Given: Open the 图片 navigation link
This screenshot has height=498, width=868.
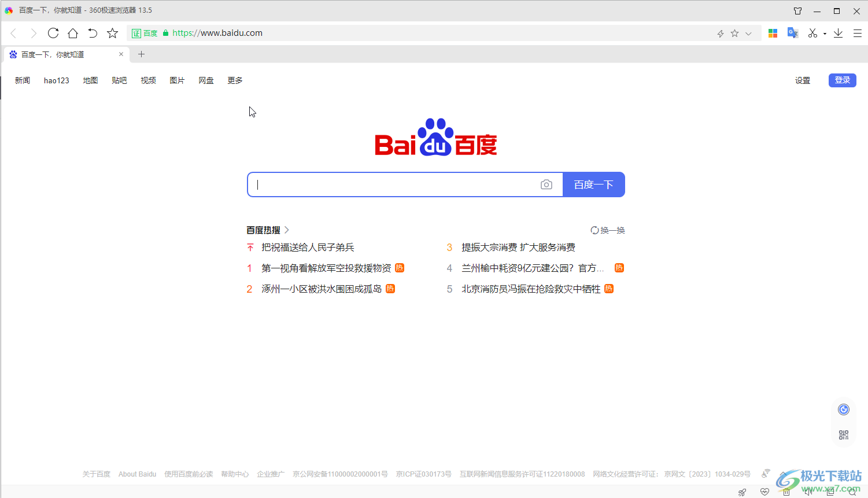Looking at the screenshot, I should point(177,80).
